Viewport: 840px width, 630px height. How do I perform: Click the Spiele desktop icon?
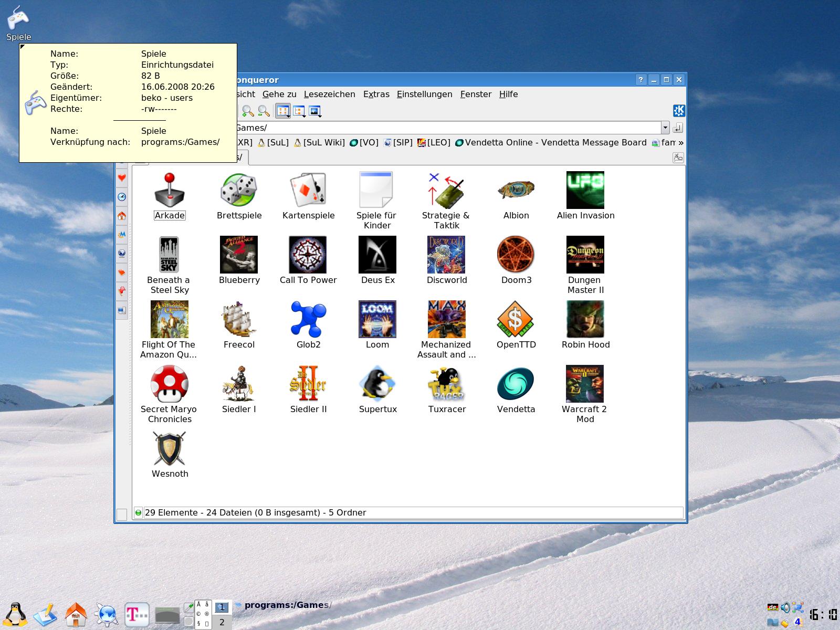18,23
